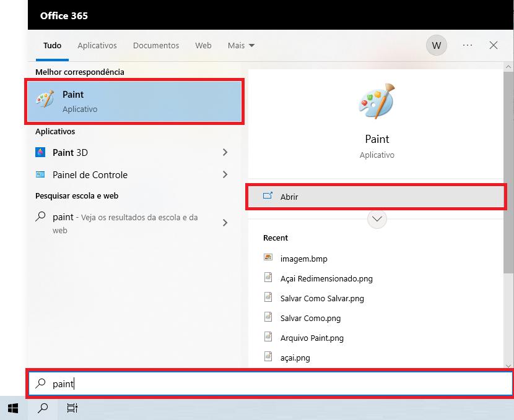Click the Painel de Controle icon
Screen dimensions: 514x420
point(40,174)
